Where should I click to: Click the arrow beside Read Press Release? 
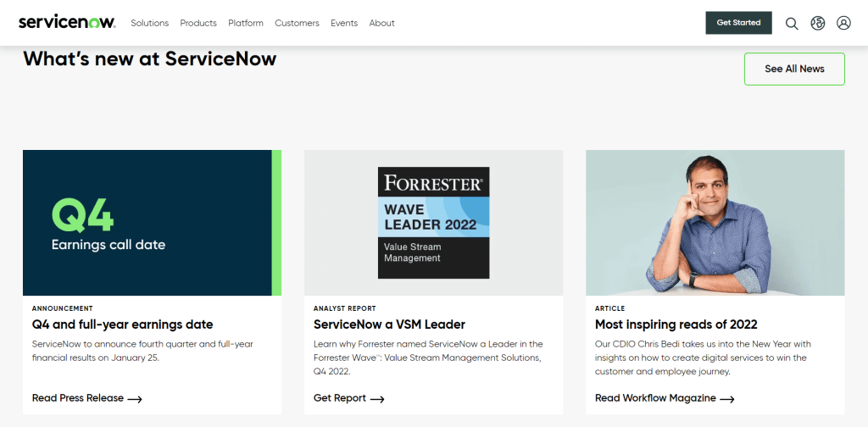coord(135,399)
